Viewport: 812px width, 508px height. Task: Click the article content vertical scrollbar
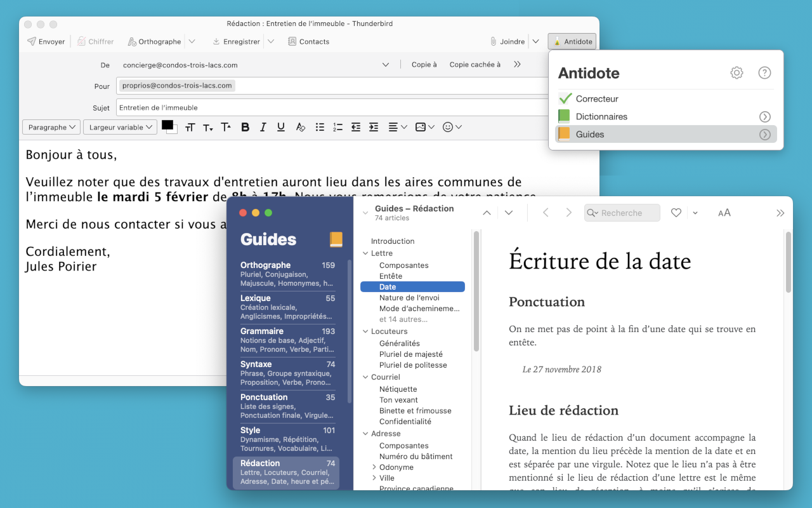click(x=789, y=262)
